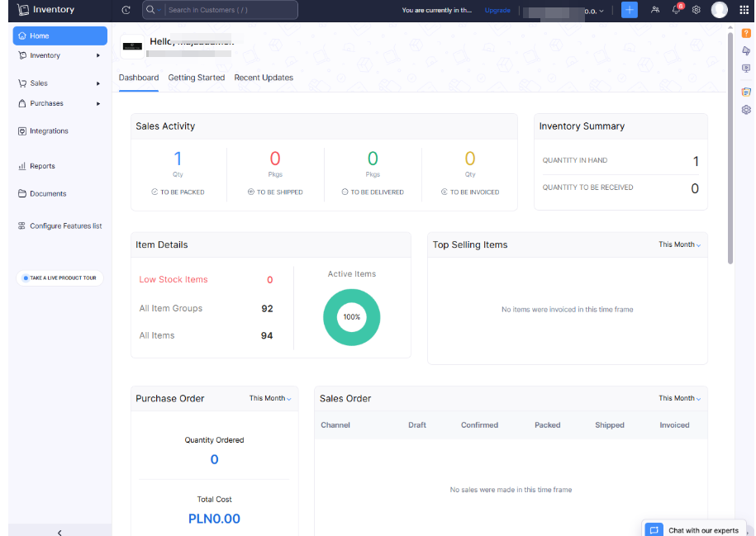Refresh the page using the reload icon

(126, 10)
